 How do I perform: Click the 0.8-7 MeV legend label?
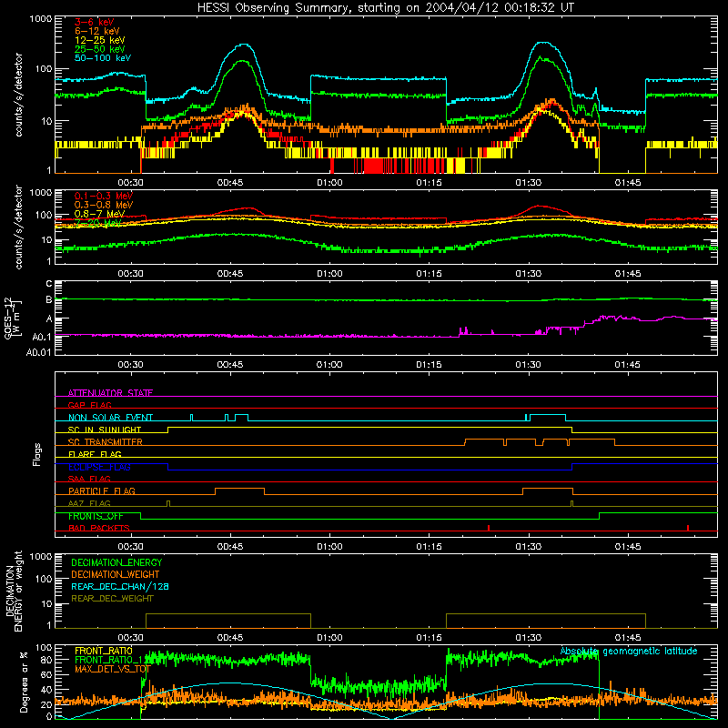[99, 214]
